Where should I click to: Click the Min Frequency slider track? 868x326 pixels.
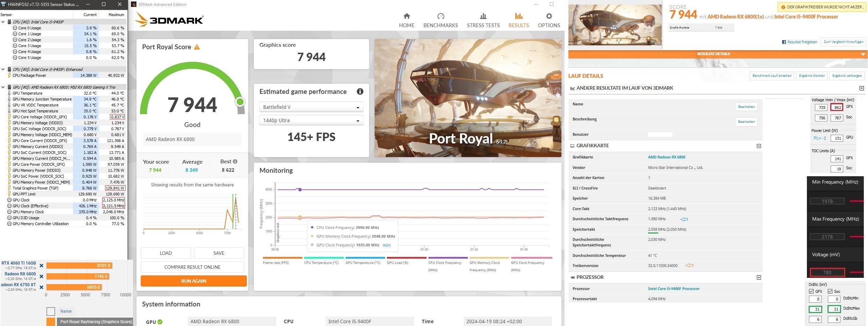856,201
